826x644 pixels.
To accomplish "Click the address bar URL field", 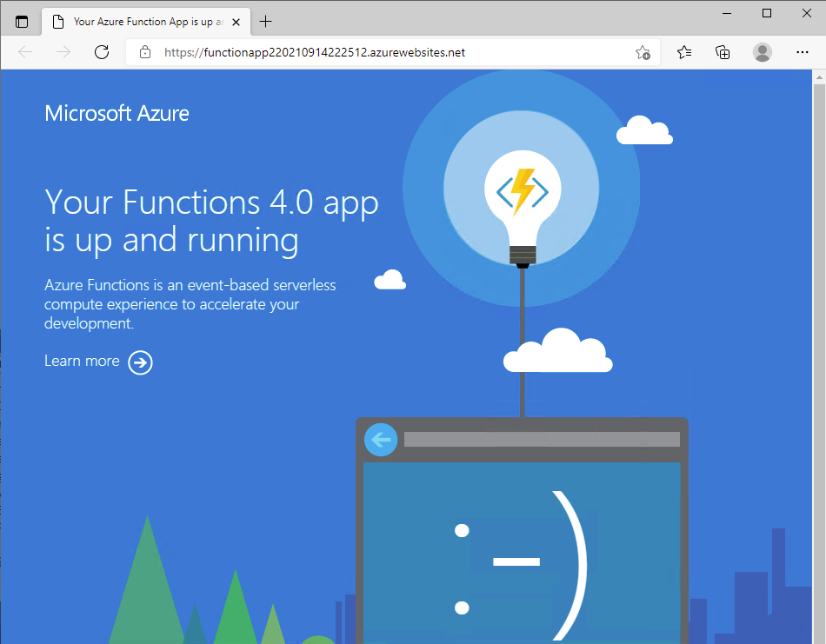I will click(392, 52).
